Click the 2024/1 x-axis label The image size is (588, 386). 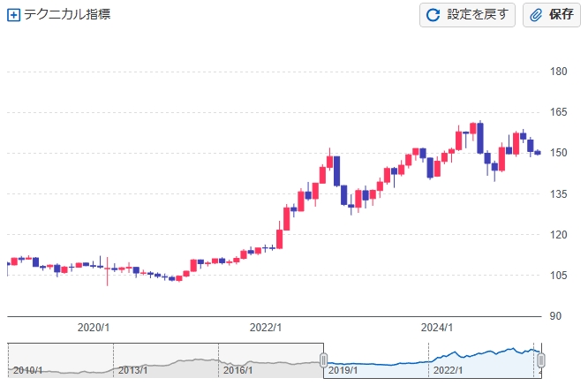[437, 328]
